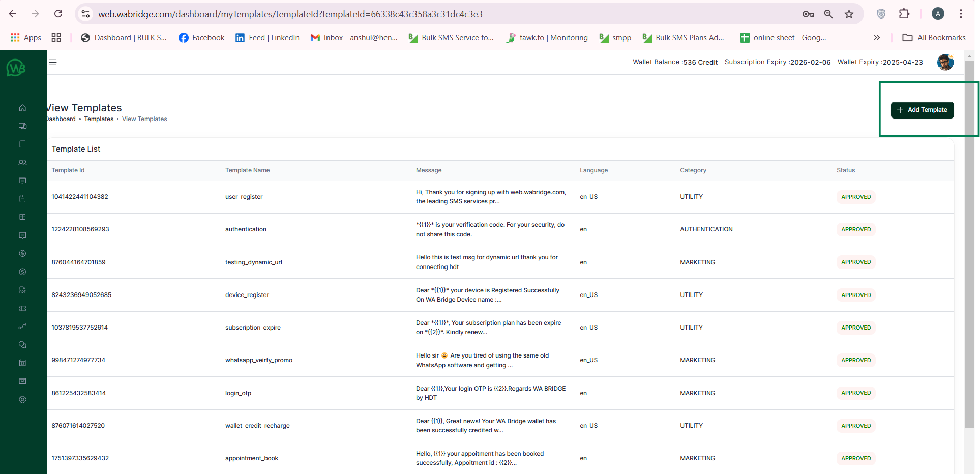Open the Feed | LinkedIn bookmark
The image size is (980, 474).
[x=267, y=38]
